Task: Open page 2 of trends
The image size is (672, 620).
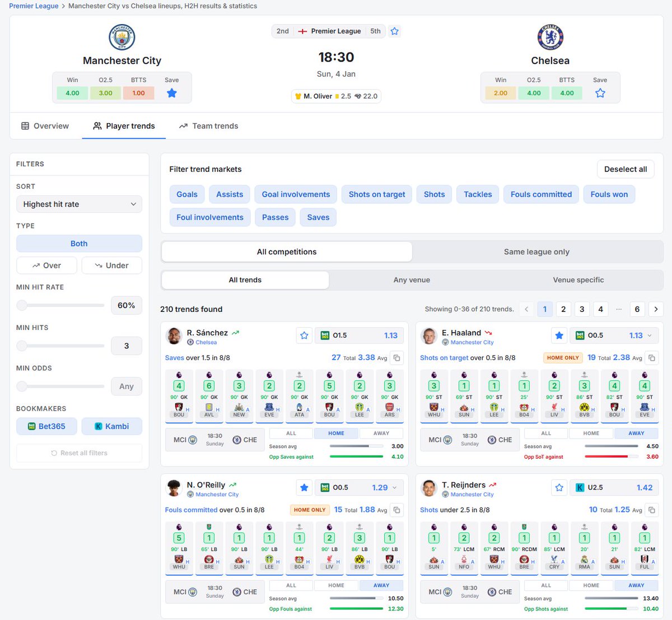Action: click(563, 309)
